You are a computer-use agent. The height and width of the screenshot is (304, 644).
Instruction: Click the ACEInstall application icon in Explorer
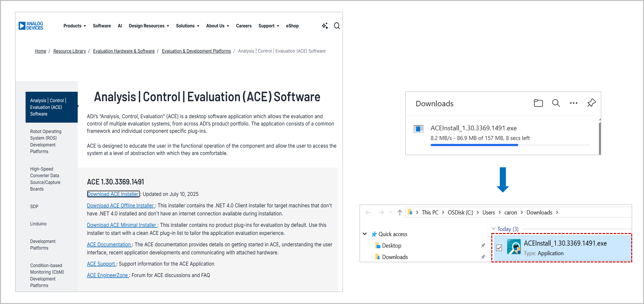pos(514,246)
